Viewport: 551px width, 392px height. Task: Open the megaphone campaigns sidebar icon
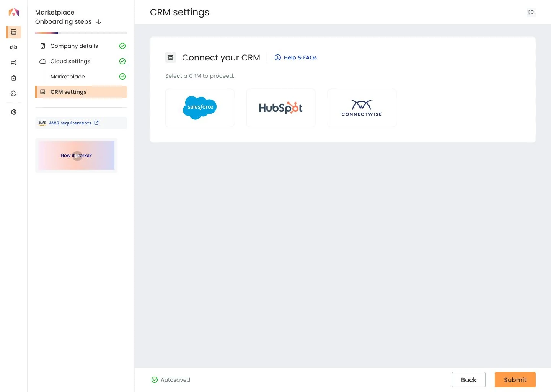click(x=14, y=63)
